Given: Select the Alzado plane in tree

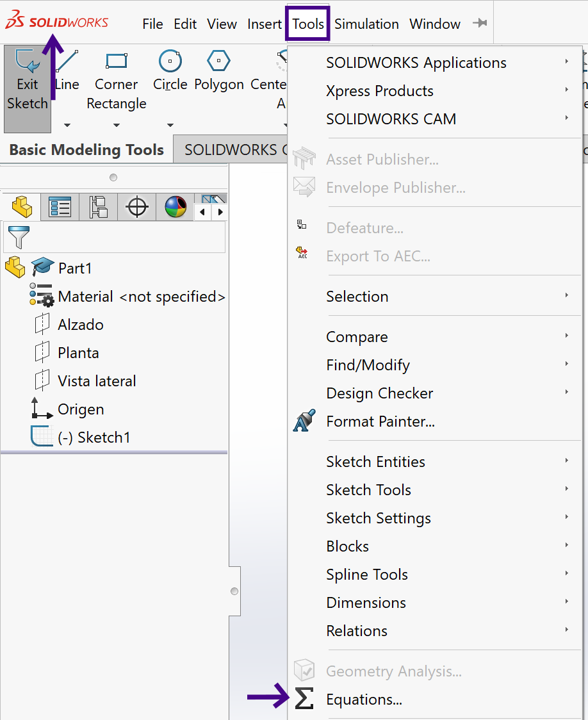Looking at the screenshot, I should pos(81,325).
